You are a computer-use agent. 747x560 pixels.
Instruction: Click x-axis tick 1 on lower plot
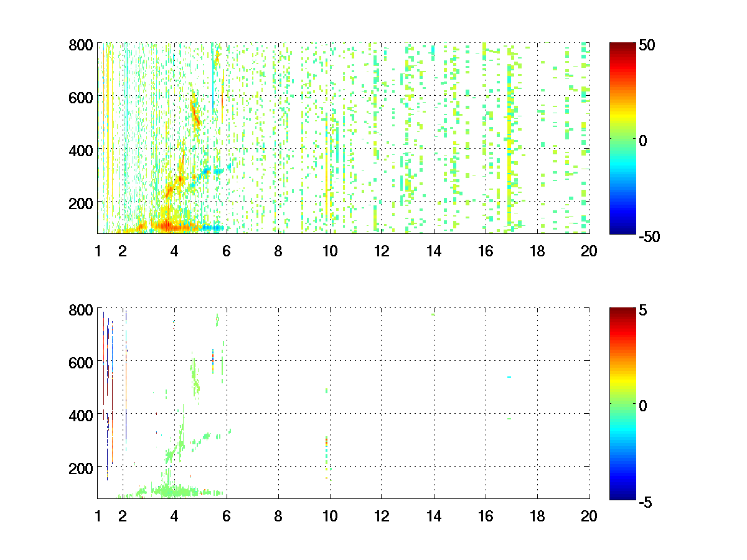point(98,516)
